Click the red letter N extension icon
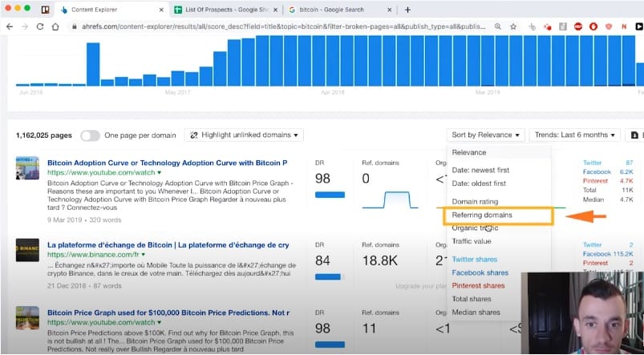The height and width of the screenshot is (355, 644). click(624, 26)
